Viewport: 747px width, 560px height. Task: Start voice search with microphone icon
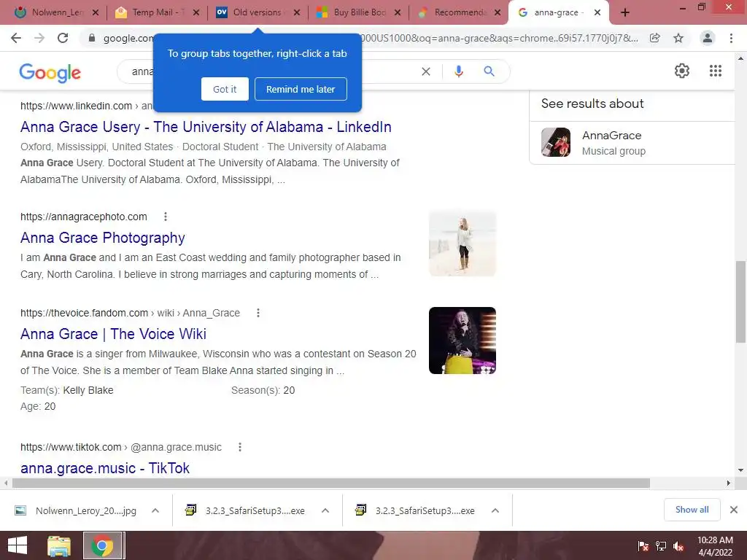[458, 71]
